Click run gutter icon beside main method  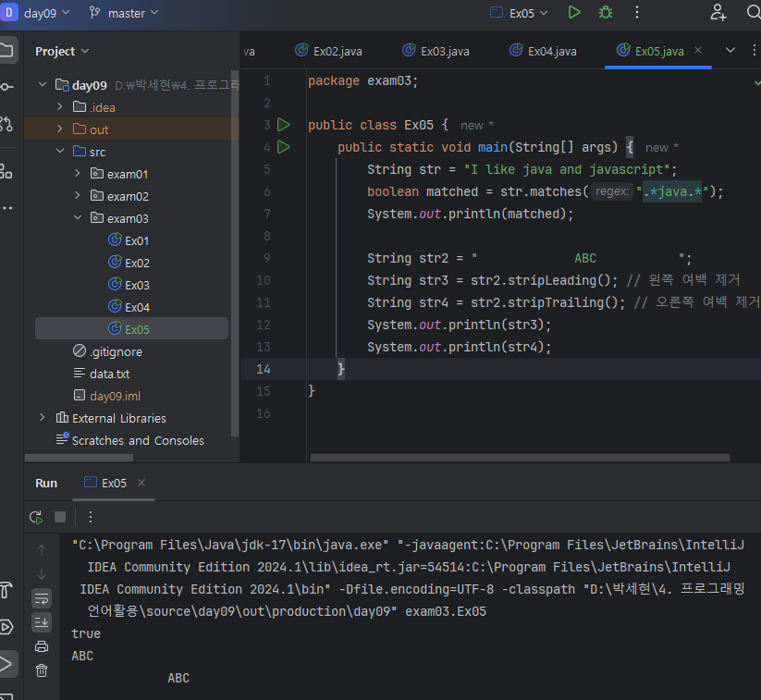284,147
